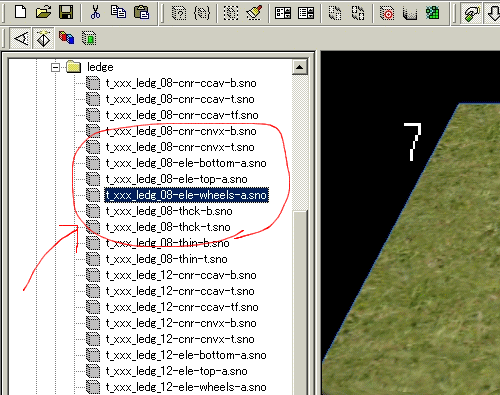
Task: Cut with the scissors icon
Action: coord(96,12)
